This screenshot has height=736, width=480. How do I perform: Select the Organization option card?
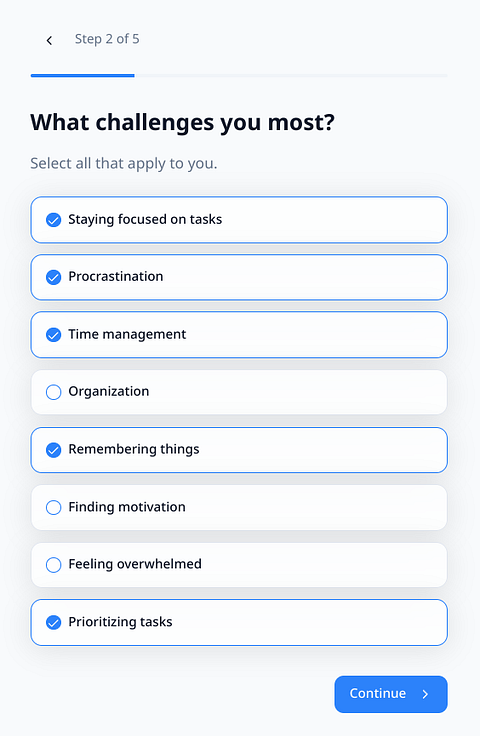click(239, 392)
